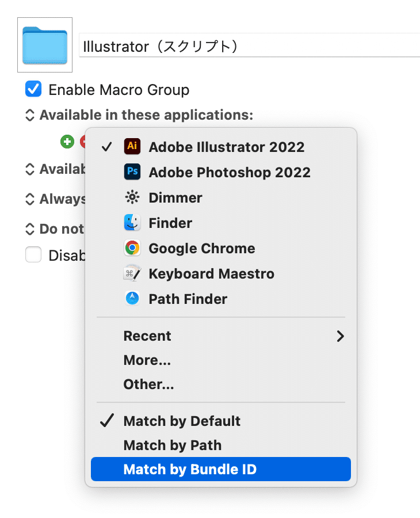Tick the Disab... checkbox below Do not

(33, 255)
